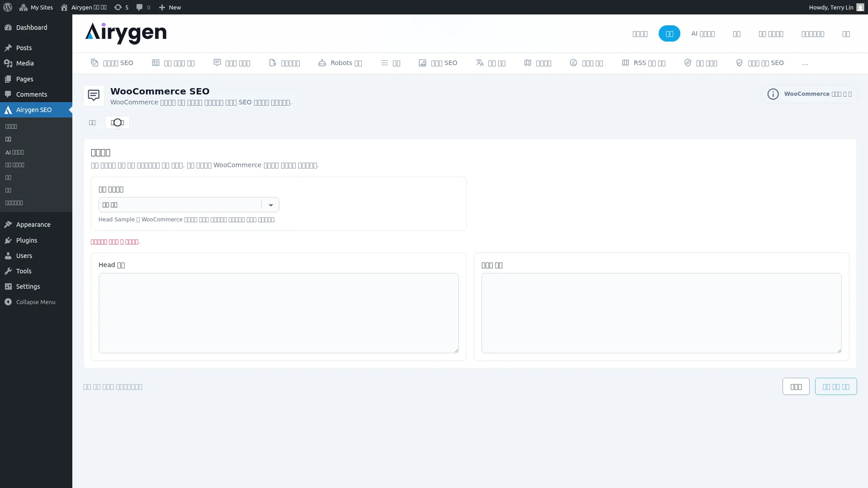Click the Plugins plug icon
868x488 pixels.
pos(8,240)
